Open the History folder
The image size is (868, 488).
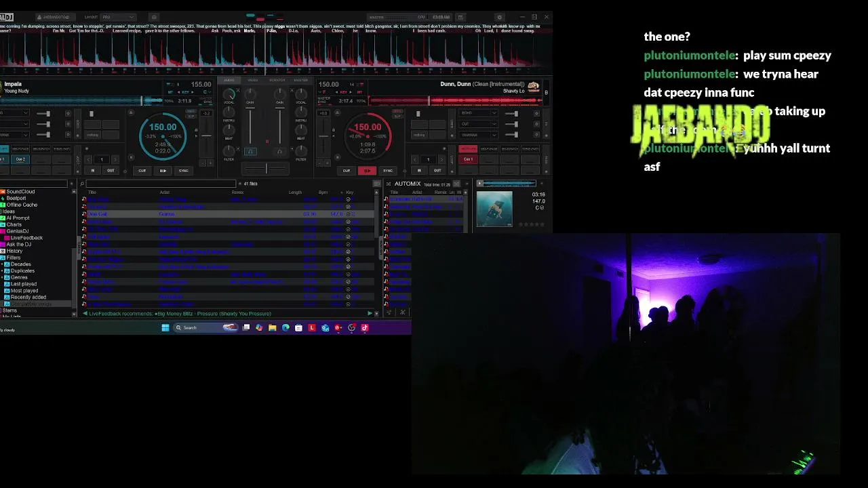14,251
